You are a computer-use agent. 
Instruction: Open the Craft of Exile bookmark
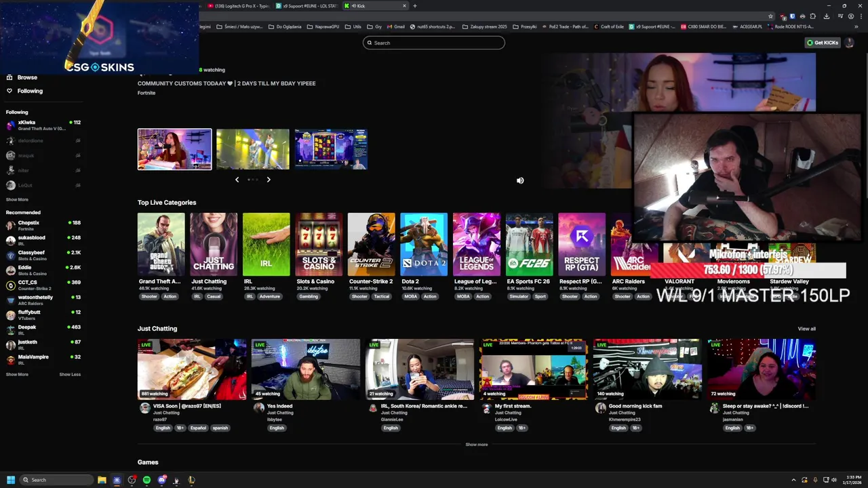coord(608,26)
